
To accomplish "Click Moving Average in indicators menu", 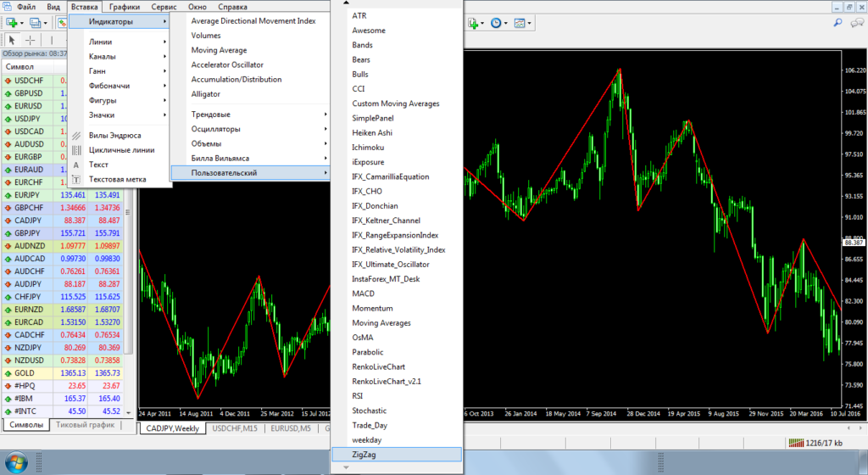I will pos(219,50).
